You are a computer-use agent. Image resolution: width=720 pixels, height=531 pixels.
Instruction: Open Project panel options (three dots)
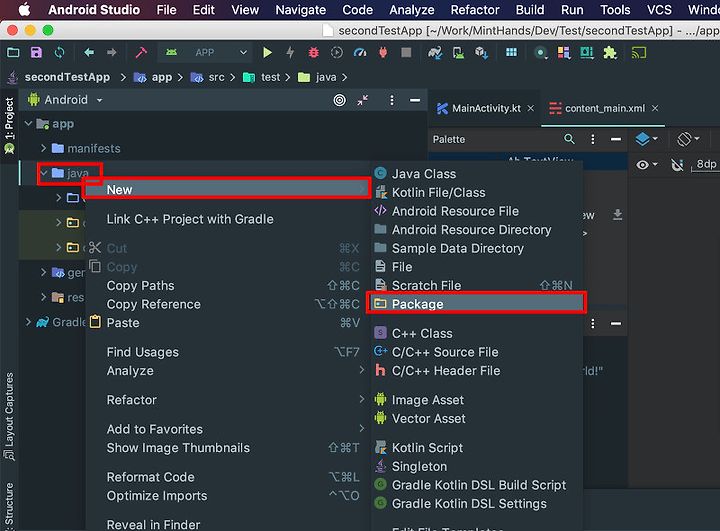[392, 100]
